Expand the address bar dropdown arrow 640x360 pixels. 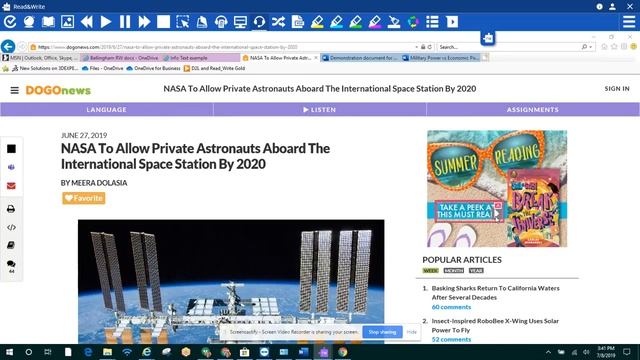(416, 47)
